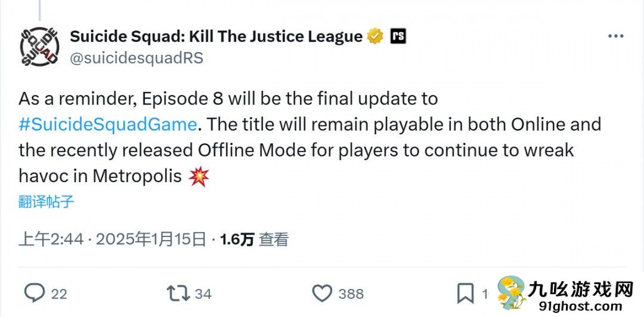
Task: Open the 1.6万 查看 view count
Action: (254, 239)
